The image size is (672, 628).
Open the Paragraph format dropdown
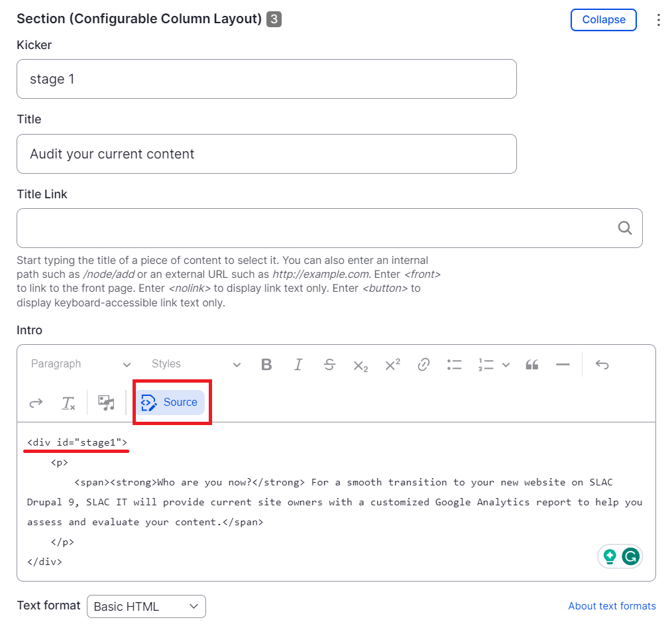[x=80, y=364]
